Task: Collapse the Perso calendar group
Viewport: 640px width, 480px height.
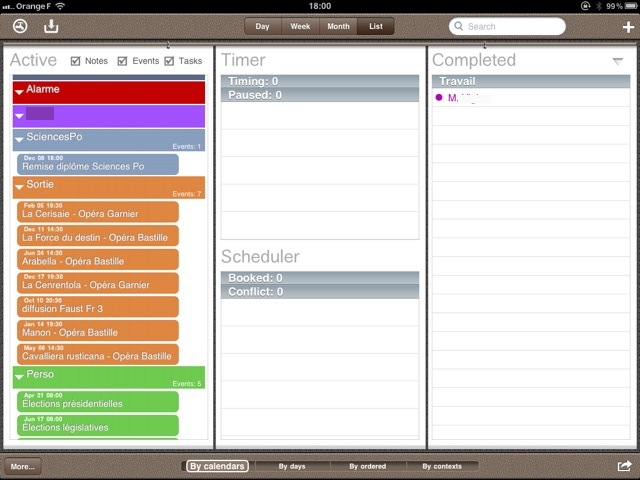Action: [19, 377]
